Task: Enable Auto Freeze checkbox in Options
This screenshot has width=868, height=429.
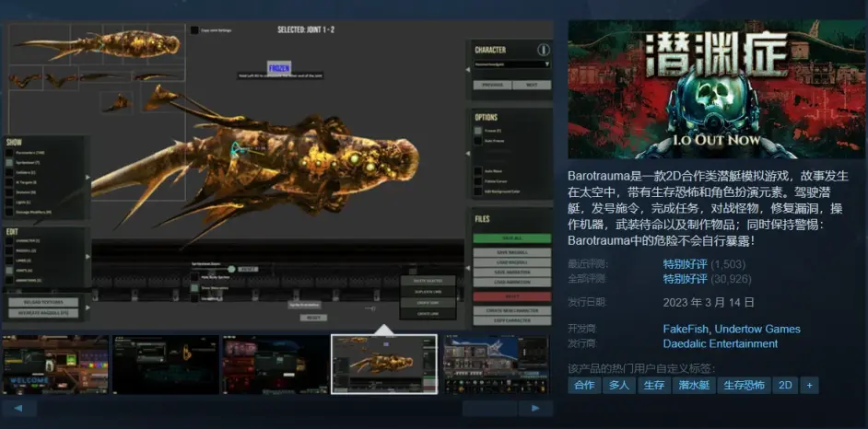Action: [479, 141]
